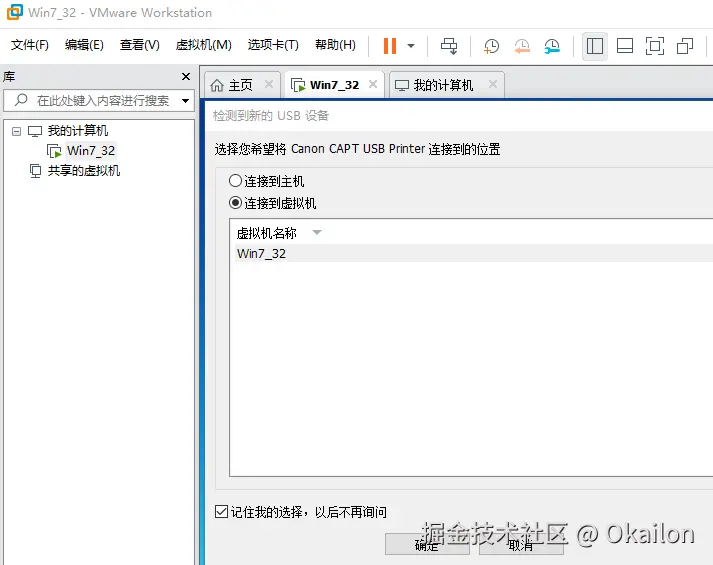Click the library search input field
This screenshot has width=713, height=565.
click(x=99, y=100)
